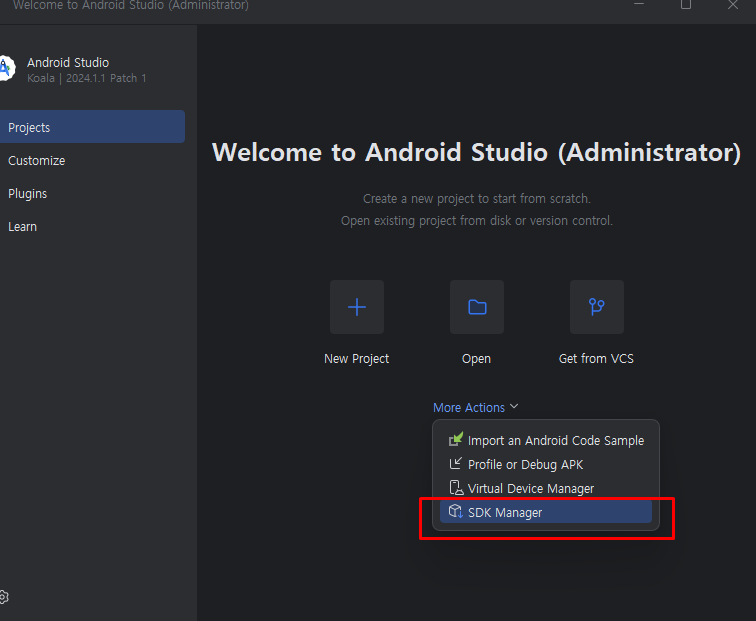Click the Android Studio logo icon
Screen dimensions: 756x621
[7, 68]
